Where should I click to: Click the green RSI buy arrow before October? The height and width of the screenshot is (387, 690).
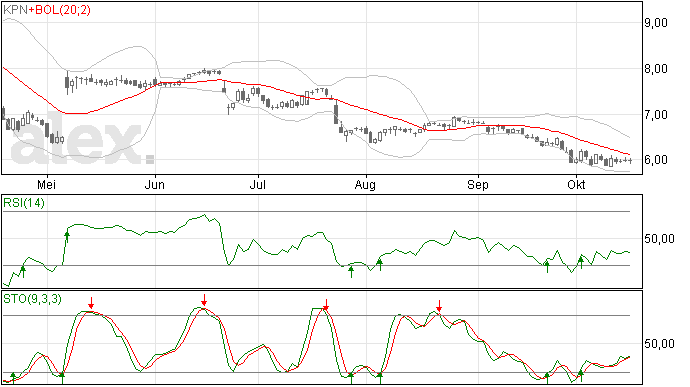[x=547, y=267]
